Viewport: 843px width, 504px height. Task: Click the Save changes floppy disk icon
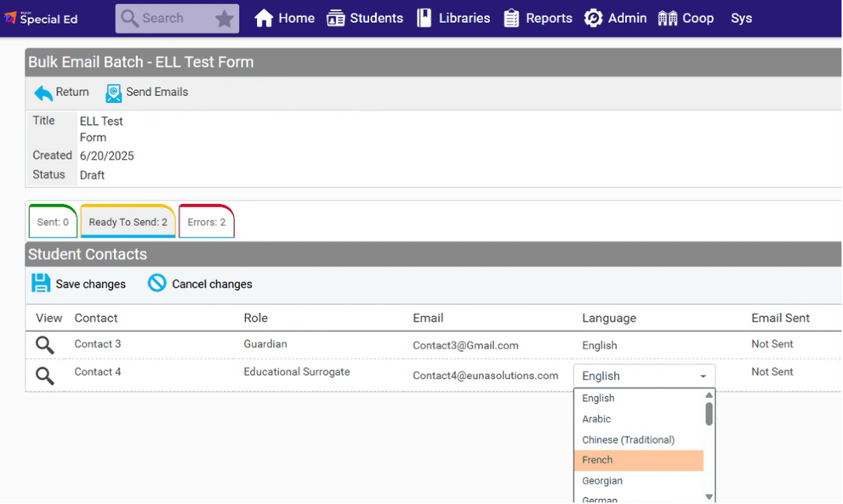click(x=40, y=283)
